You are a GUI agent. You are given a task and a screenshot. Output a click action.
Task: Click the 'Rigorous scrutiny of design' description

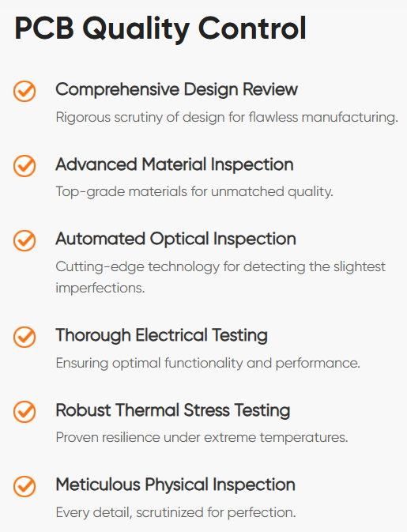click(x=227, y=118)
